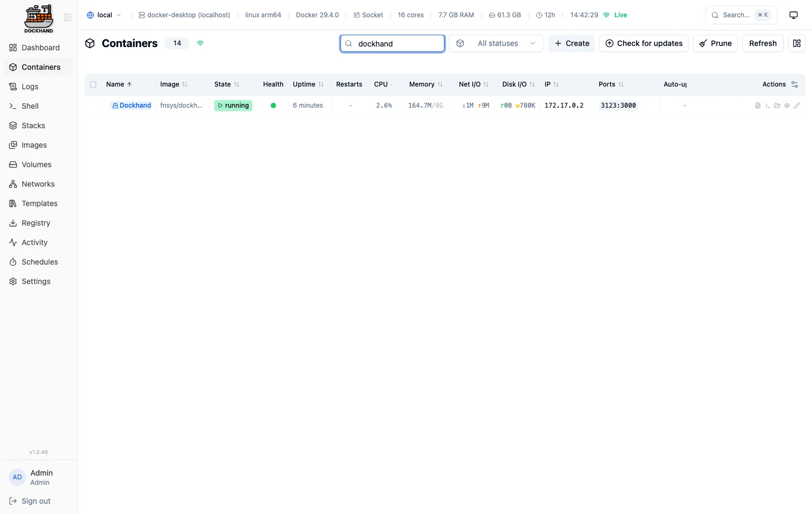812x514 pixels.
Task: Open terminal for Dockhand container
Action: 768,106
